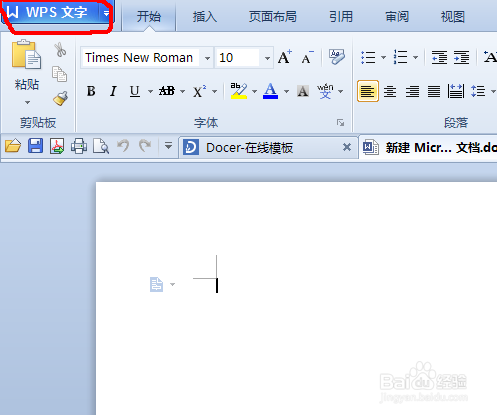Apply bullet list formatting
Screen dimensions: 497x415
[368, 57]
